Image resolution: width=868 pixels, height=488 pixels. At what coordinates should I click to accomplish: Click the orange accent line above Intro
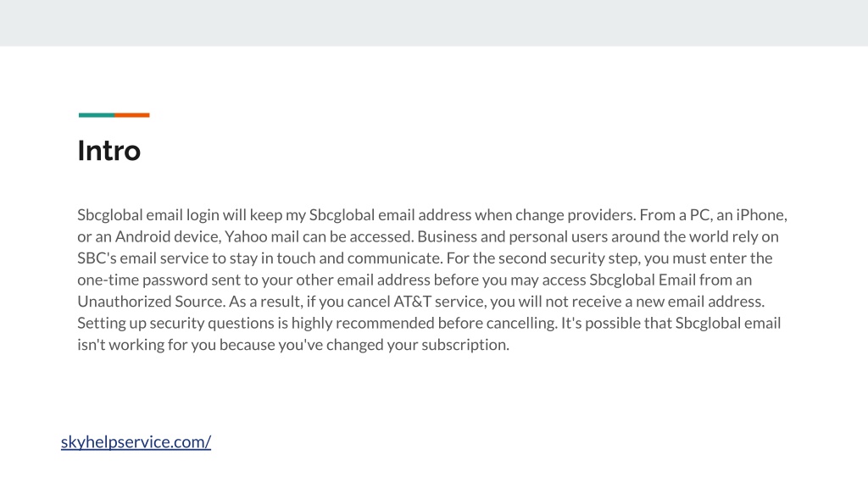pos(131,115)
